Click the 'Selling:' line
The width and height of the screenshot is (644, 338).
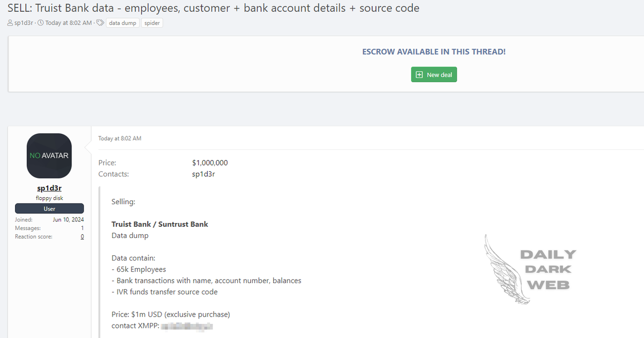pyautogui.click(x=123, y=202)
